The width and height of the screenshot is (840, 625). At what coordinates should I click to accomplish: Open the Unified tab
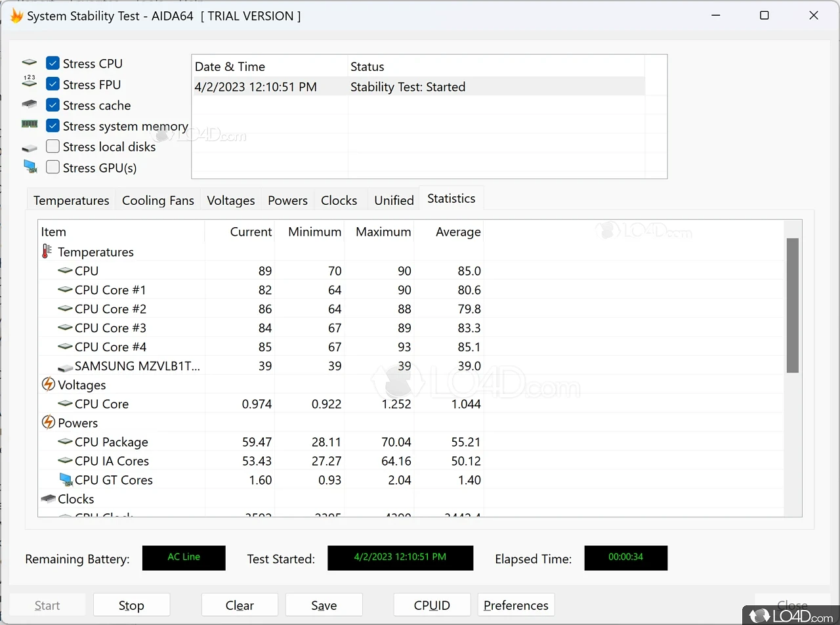point(394,200)
